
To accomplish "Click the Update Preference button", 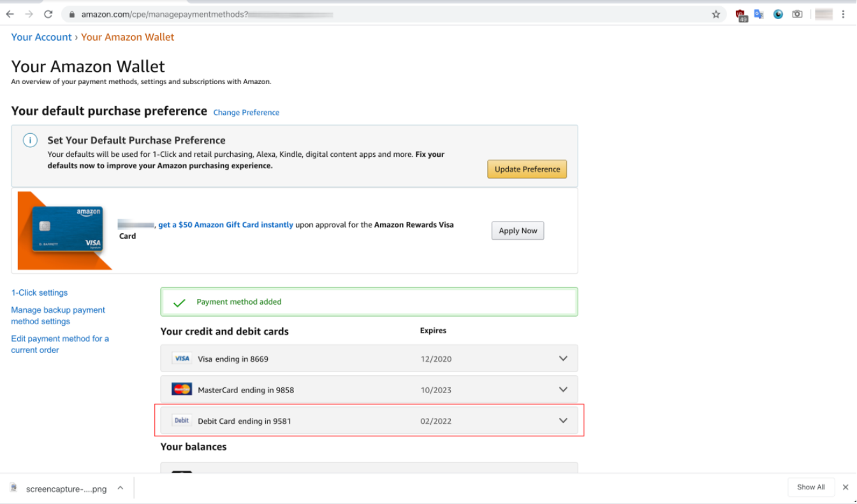I will click(x=527, y=169).
